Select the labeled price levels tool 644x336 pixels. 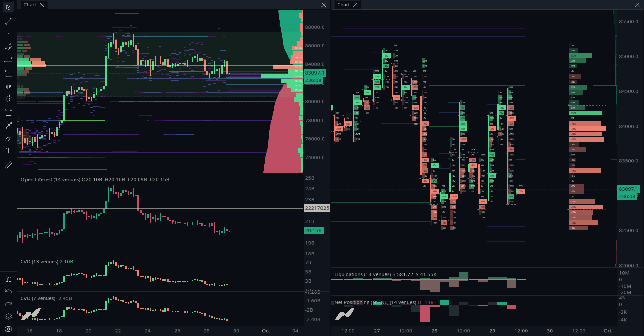[8, 73]
